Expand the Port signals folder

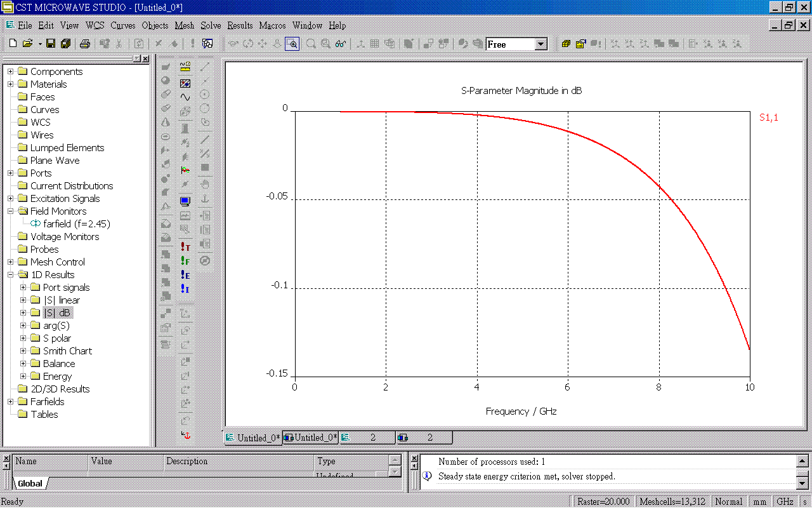(23, 287)
